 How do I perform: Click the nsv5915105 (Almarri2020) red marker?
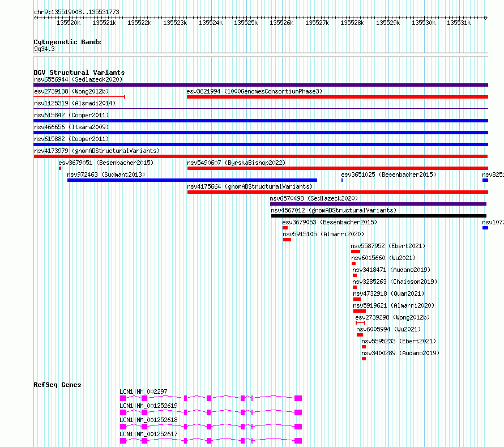[287, 240]
